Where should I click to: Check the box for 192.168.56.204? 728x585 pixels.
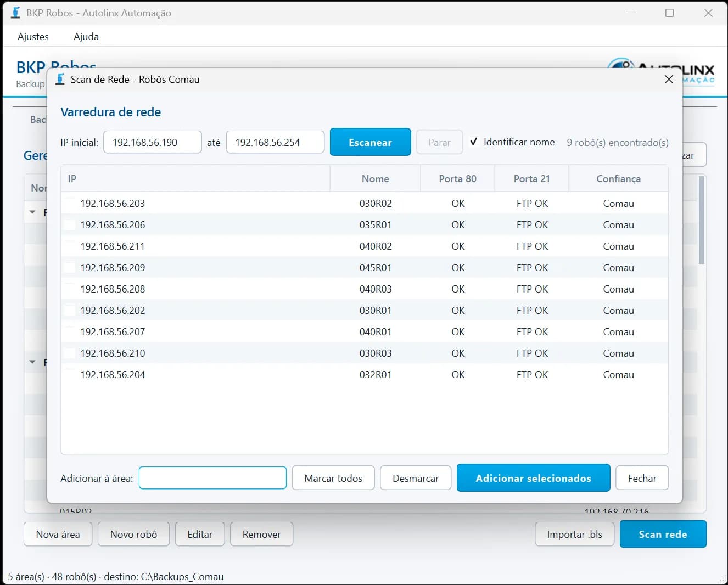69,374
